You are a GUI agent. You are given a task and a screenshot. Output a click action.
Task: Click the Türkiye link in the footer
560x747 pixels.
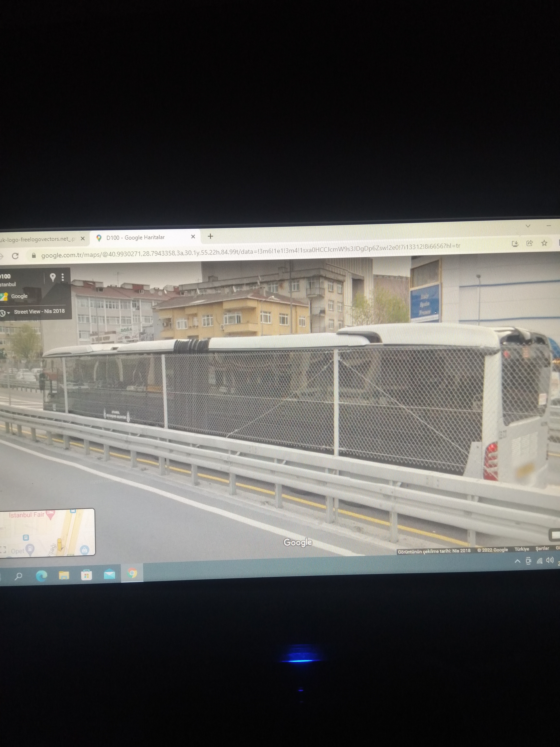pyautogui.click(x=522, y=549)
